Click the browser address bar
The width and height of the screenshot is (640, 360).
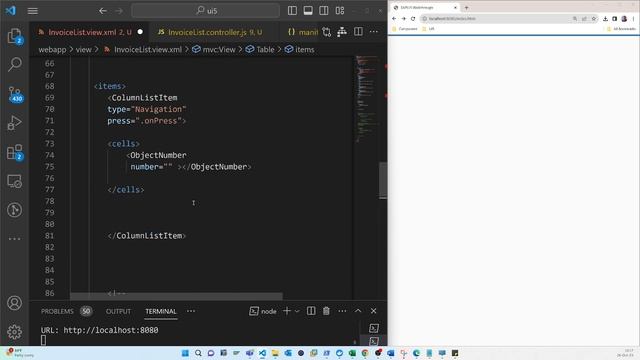pyautogui.click(x=498, y=19)
